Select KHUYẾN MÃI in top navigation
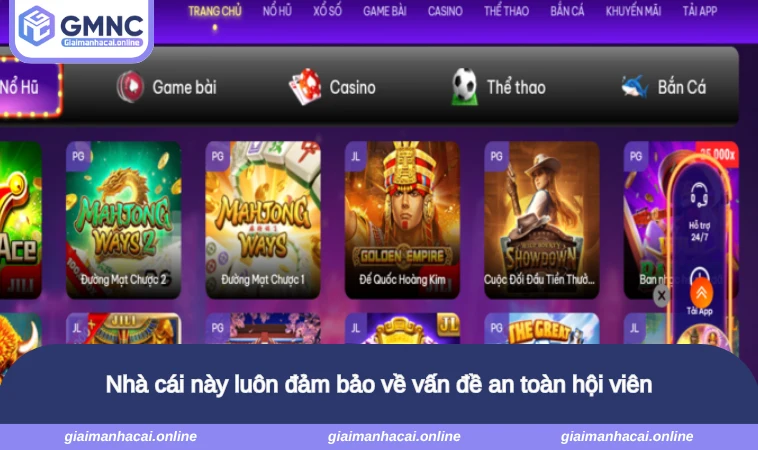 (633, 11)
